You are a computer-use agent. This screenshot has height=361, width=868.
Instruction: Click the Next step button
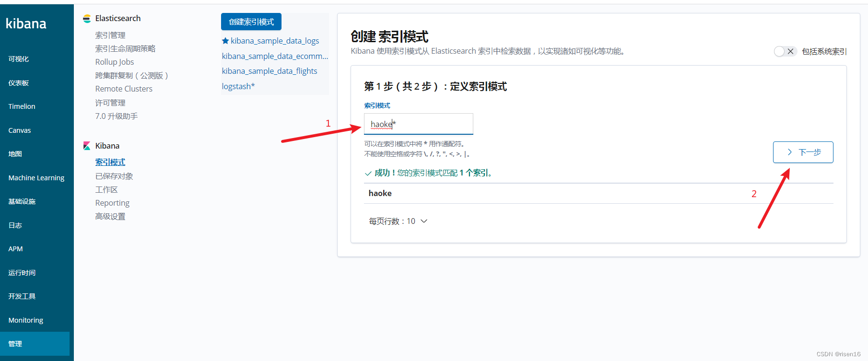803,152
